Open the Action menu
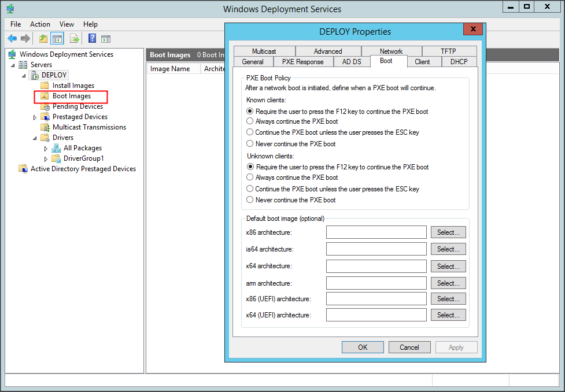The height and width of the screenshot is (392, 565). (40, 24)
